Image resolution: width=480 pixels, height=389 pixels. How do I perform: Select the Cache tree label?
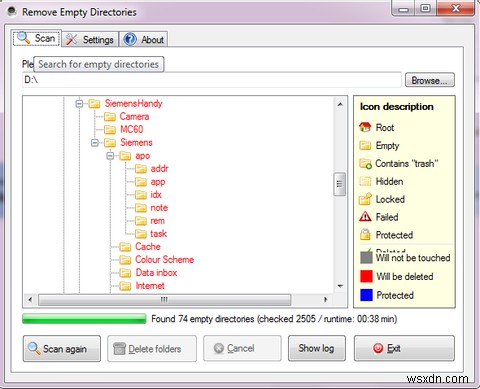[x=148, y=247]
